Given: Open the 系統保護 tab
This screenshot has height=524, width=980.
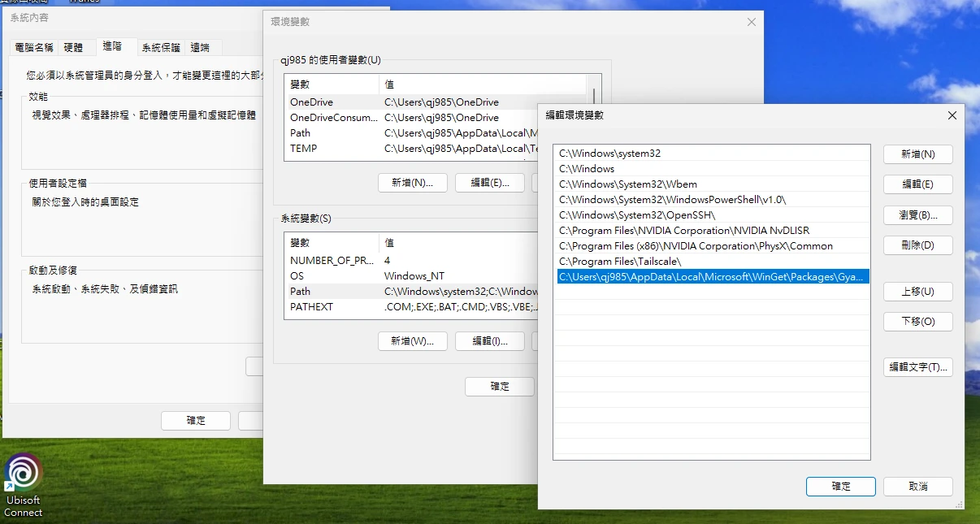Looking at the screenshot, I should (x=160, y=48).
